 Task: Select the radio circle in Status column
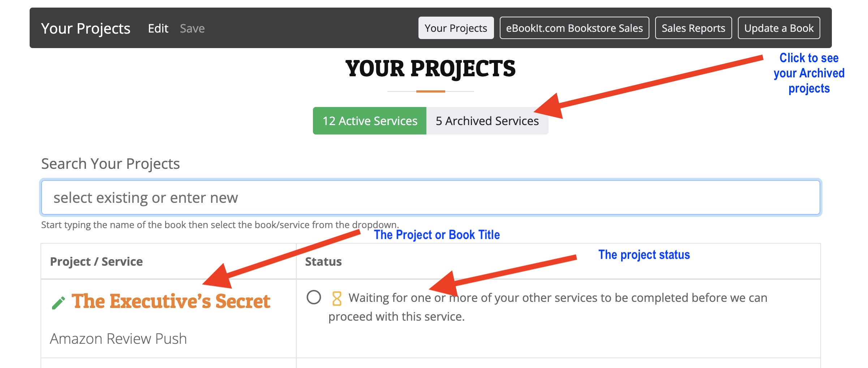314,298
